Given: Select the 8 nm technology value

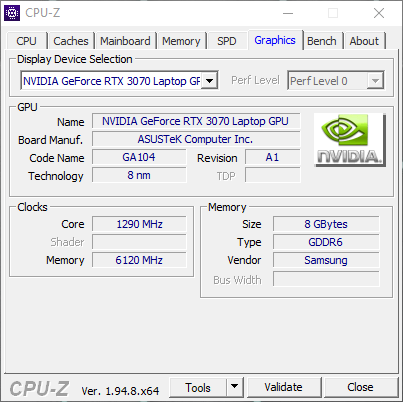Looking at the screenshot, I should (139, 175).
